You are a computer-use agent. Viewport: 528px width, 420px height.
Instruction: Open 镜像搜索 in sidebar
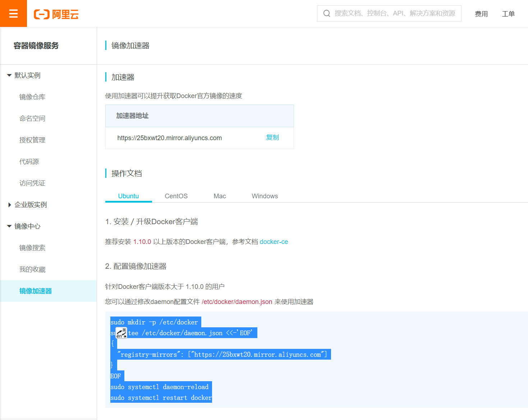[x=32, y=248]
